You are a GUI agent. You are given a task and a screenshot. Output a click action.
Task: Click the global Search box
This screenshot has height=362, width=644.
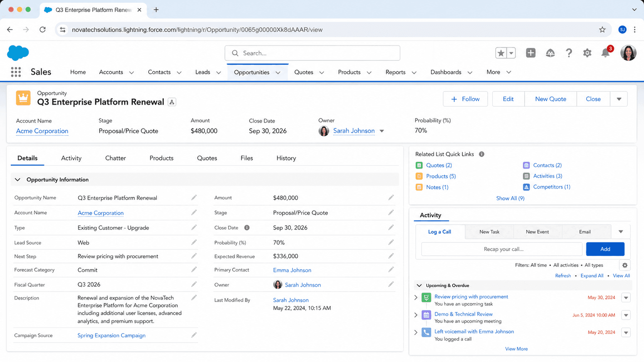[x=312, y=53]
